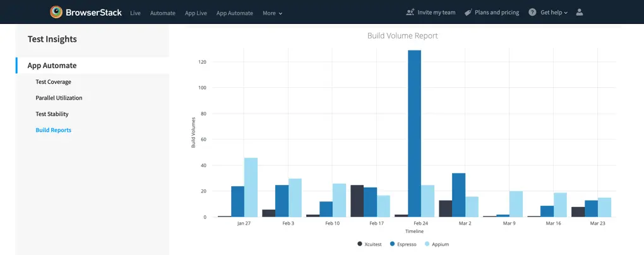Select Parallel Utilization in sidebar
Screen dimensions: 644x255
pos(59,98)
